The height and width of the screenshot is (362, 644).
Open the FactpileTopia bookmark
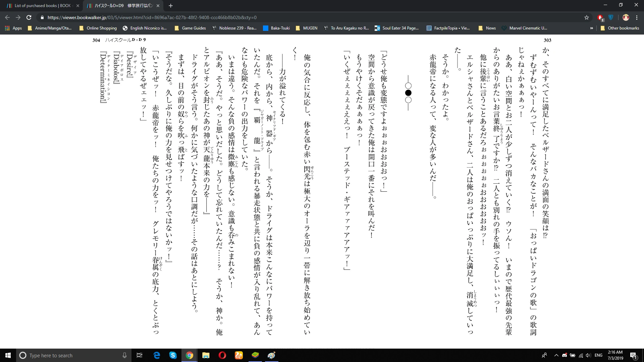coord(448,28)
